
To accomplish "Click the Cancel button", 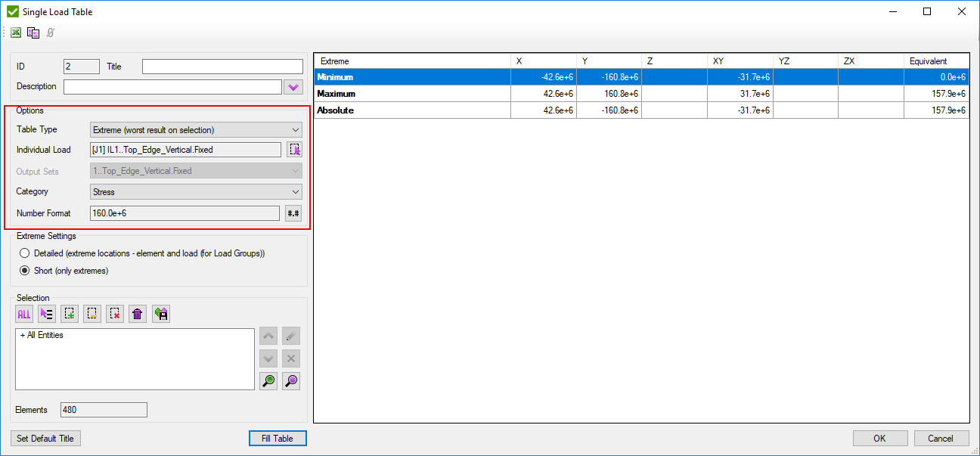I will coord(941,439).
